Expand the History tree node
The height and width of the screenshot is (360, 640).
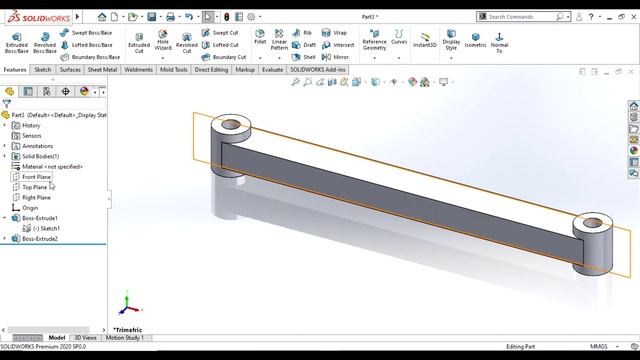coord(5,125)
